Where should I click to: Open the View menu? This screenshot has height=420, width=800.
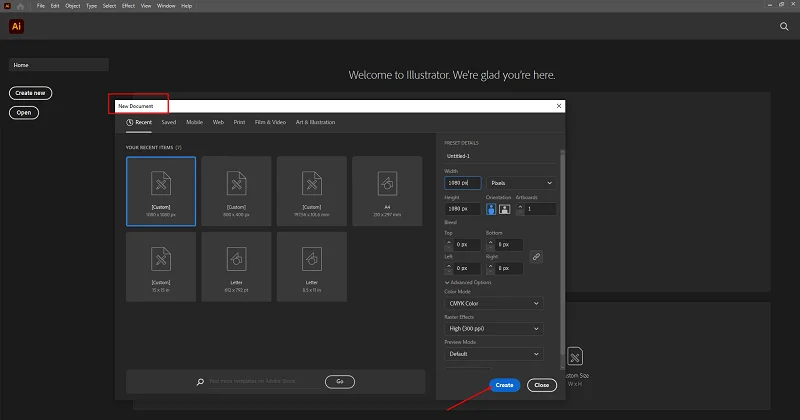[x=146, y=6]
